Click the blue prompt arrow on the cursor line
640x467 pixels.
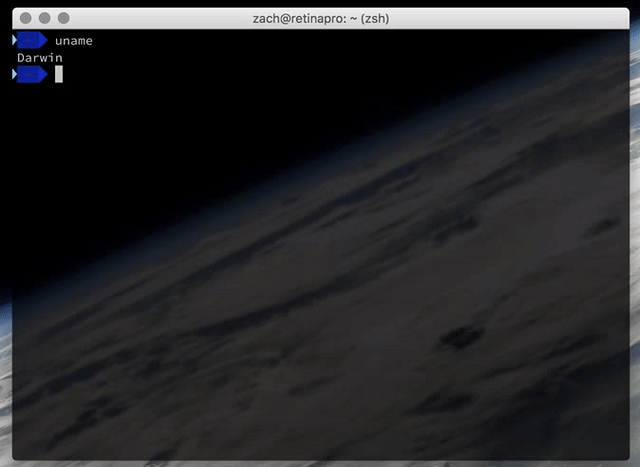pos(30,74)
